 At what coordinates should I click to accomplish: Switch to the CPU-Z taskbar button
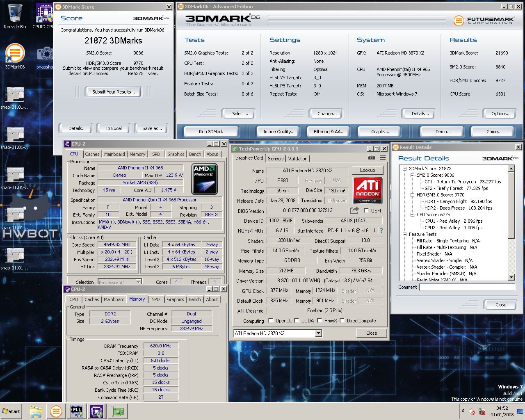97,411
